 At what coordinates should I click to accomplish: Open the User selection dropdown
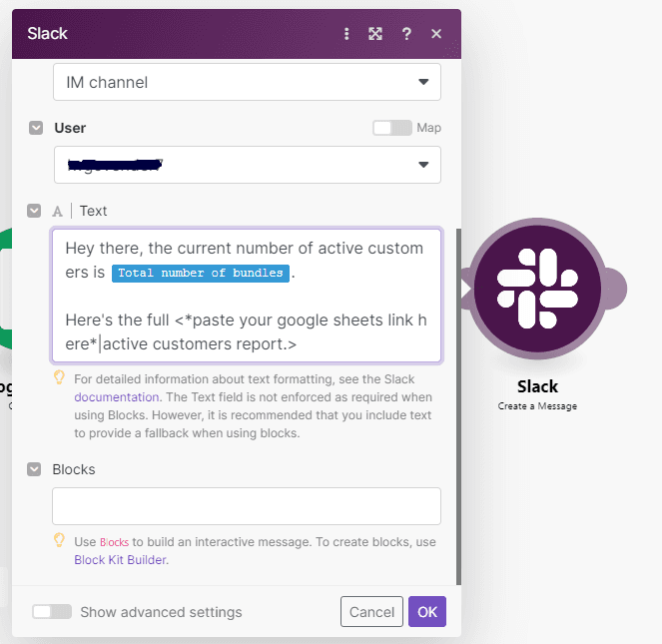pyautogui.click(x=247, y=165)
